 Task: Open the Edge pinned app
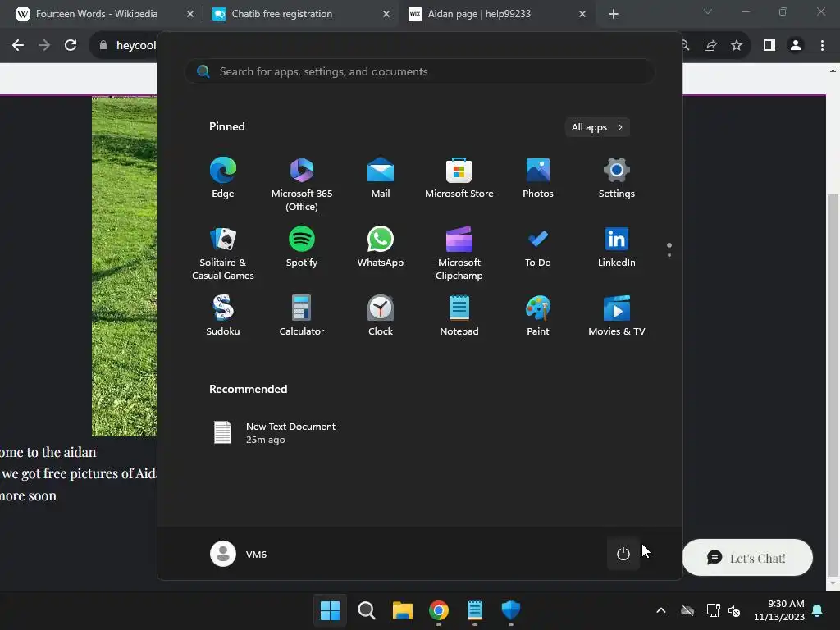(x=223, y=178)
